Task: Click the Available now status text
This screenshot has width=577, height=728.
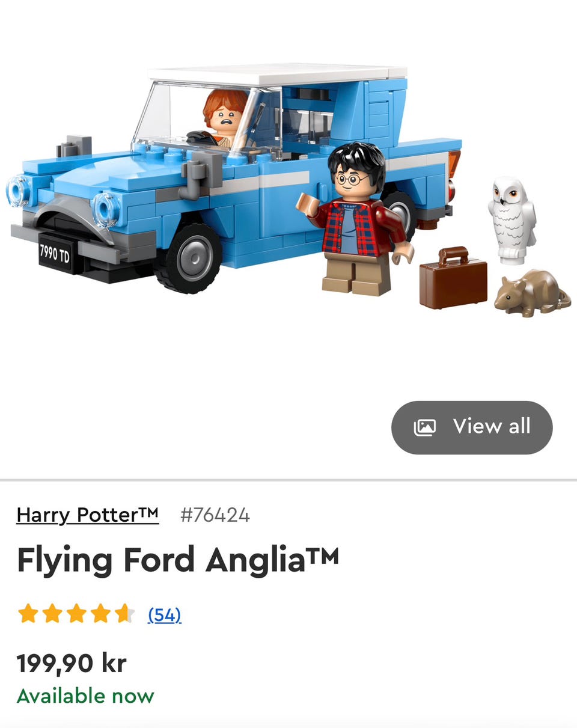Action: (x=85, y=696)
